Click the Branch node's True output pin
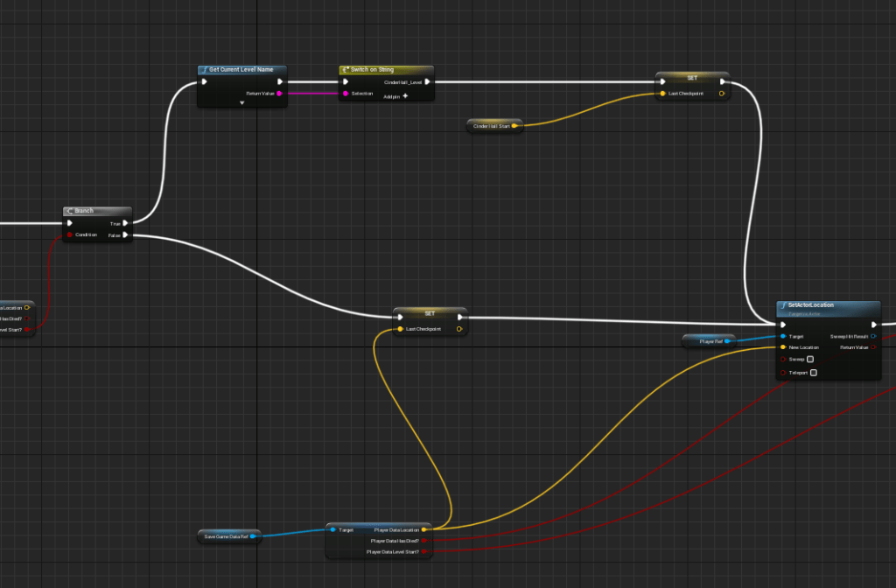This screenshot has width=896, height=588. 126,223
